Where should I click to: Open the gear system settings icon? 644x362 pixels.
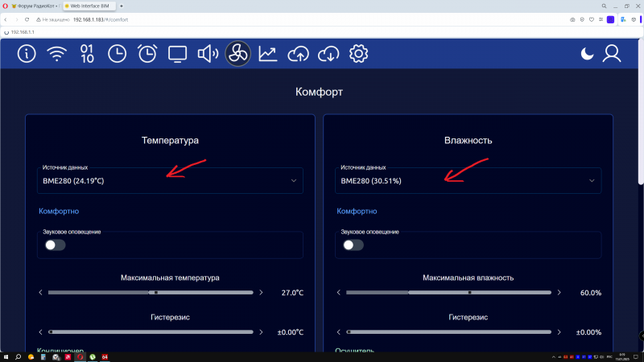pos(358,54)
